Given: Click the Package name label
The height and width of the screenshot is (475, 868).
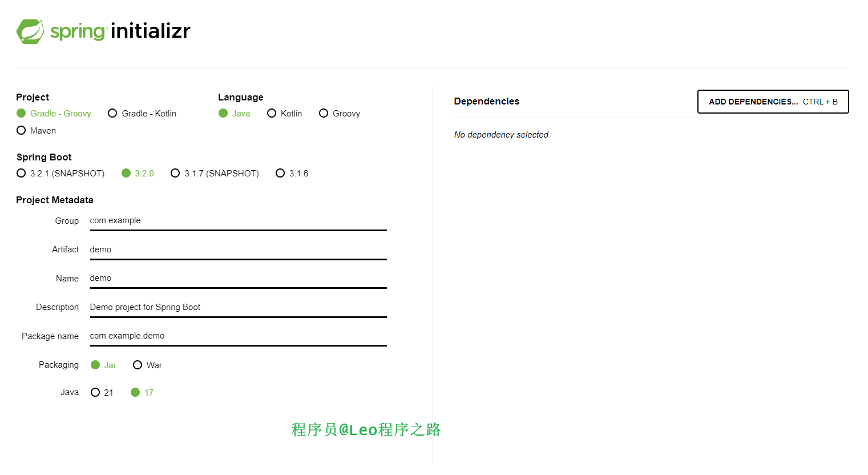Looking at the screenshot, I should [50, 336].
